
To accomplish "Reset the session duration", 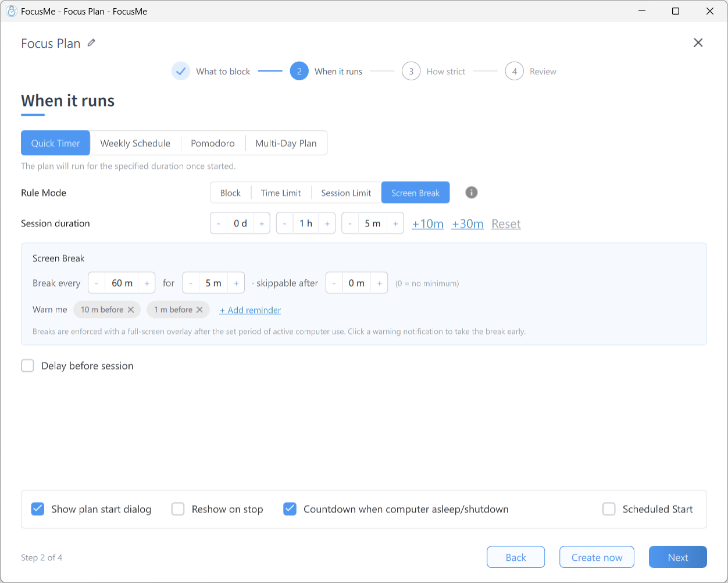I will [506, 224].
